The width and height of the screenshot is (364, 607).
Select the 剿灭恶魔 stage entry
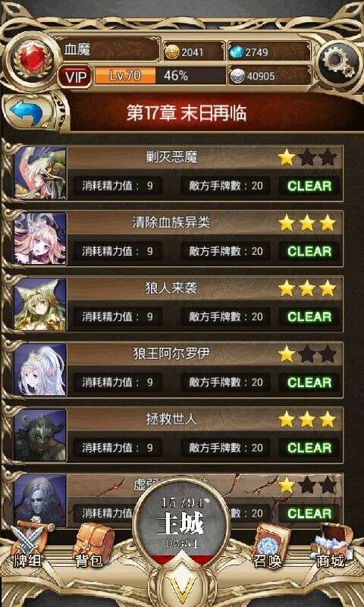point(178,173)
